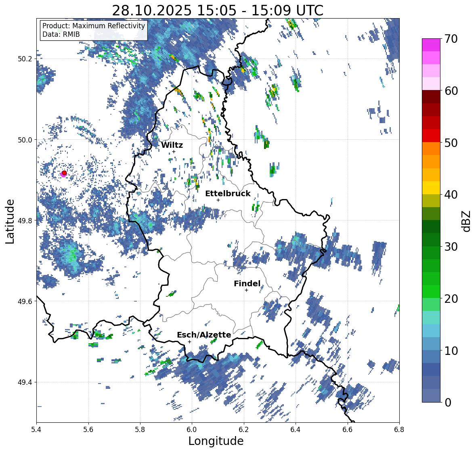The image size is (476, 451).
Task: Click the 49.6 latitude tick label
Action: pyautogui.click(x=25, y=301)
